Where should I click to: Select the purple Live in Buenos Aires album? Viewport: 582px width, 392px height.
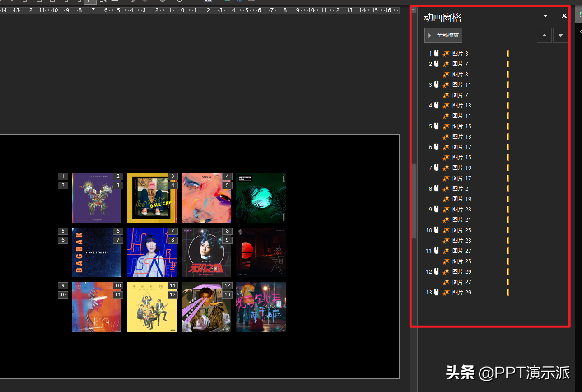click(97, 198)
